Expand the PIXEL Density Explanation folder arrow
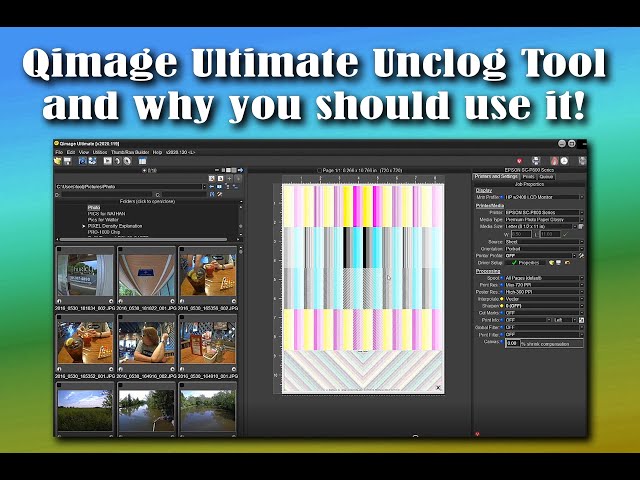The height and width of the screenshot is (480, 640). coord(84,226)
